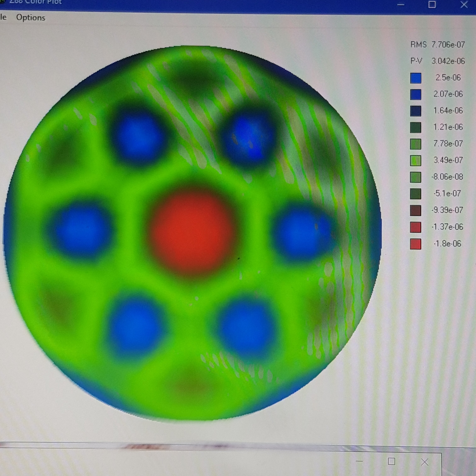Click the RMS 7.706e-07 value
The width and height of the screenshot is (476, 476).
[x=448, y=45]
